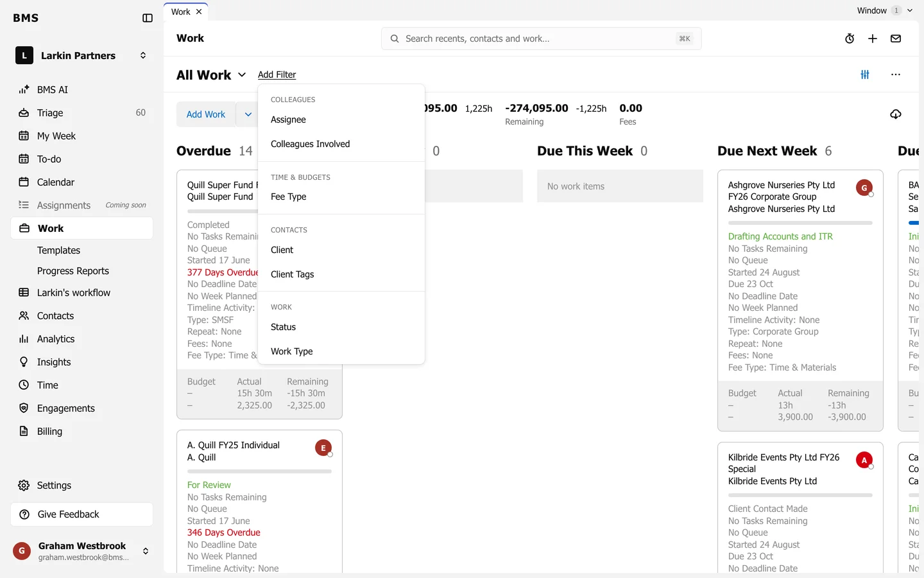Click the timer icon in header

[x=850, y=39]
